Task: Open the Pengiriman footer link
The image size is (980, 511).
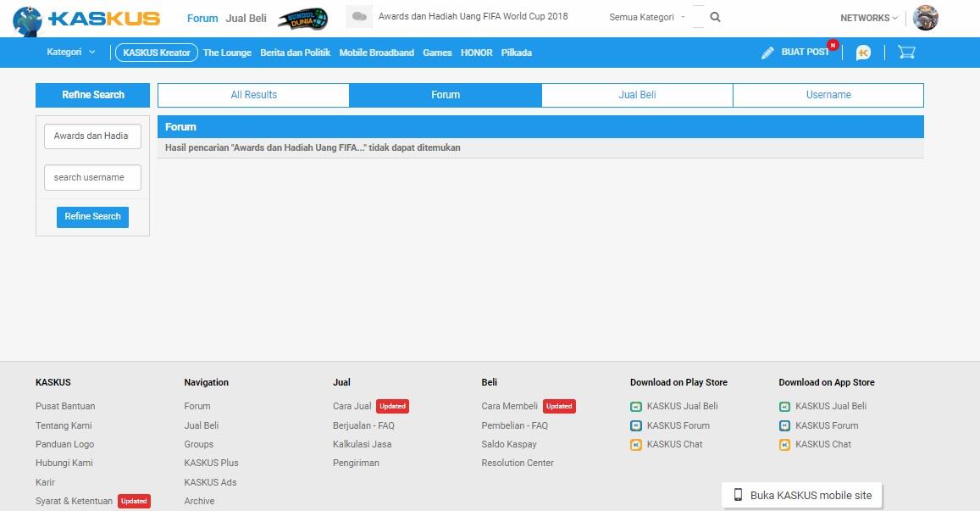Action: [356, 464]
